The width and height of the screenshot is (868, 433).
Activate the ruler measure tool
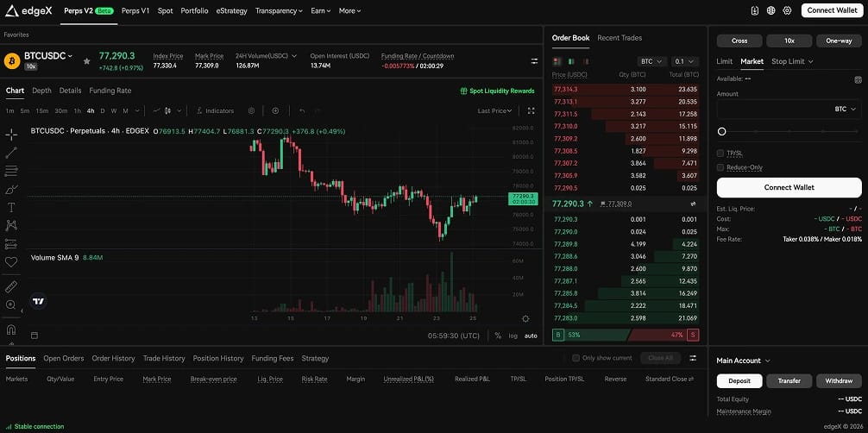pyautogui.click(x=11, y=287)
